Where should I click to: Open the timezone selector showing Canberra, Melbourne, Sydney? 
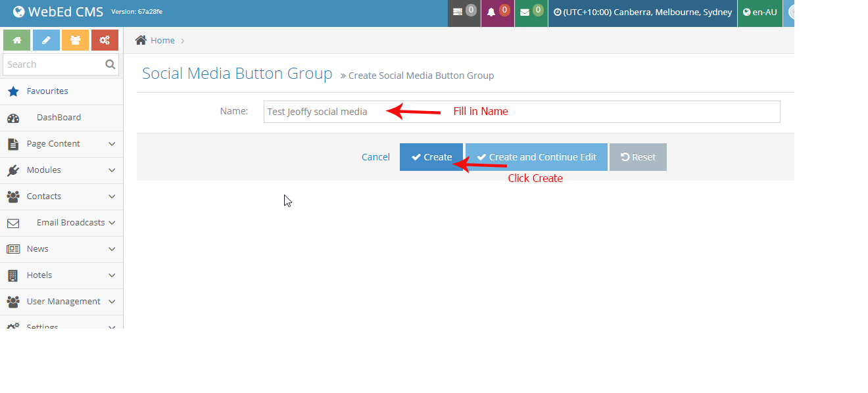642,12
